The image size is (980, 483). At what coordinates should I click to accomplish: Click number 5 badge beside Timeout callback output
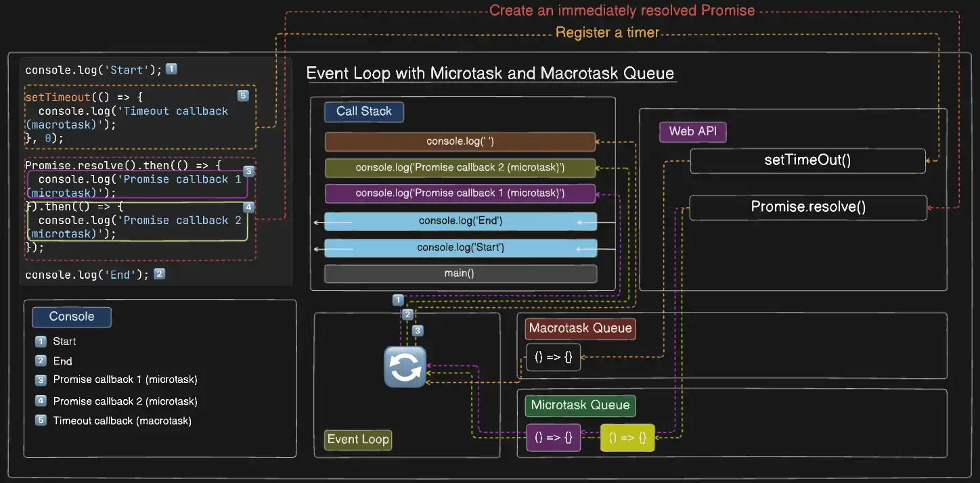pos(41,420)
